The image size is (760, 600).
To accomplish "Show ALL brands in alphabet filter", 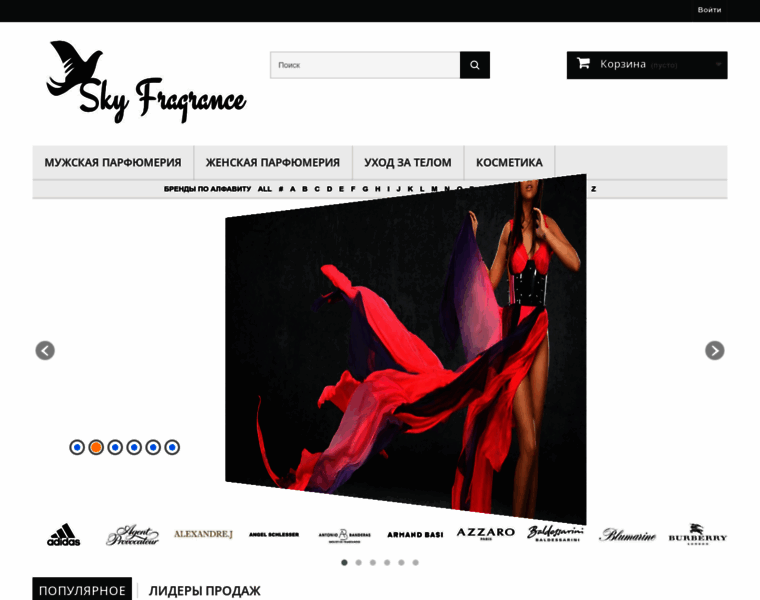I will pyautogui.click(x=265, y=189).
